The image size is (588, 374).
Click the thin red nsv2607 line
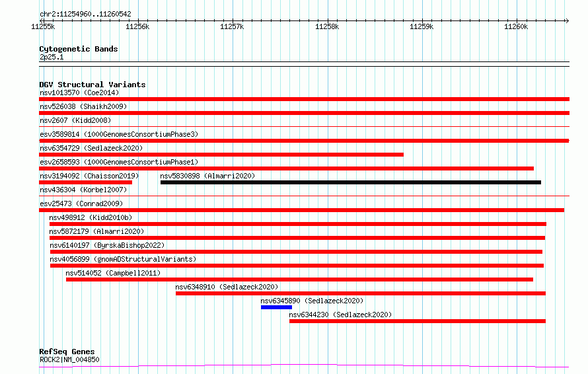(304, 127)
